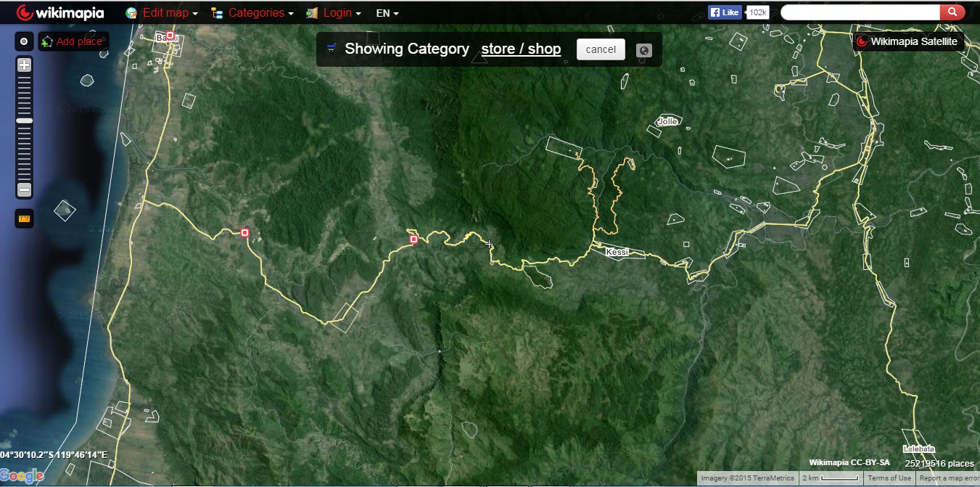Click the locate me target icon
Viewport: 980px width, 487px height.
point(24,41)
